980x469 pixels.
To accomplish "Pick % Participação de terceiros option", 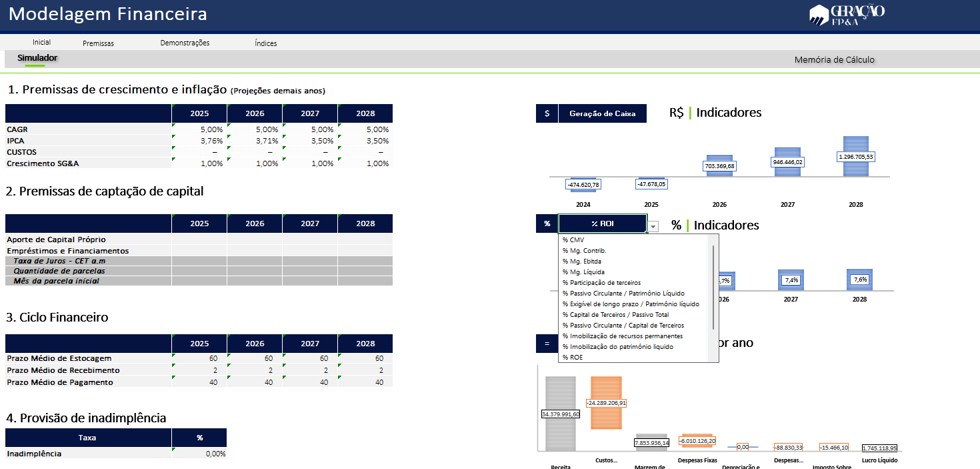I will (601, 282).
